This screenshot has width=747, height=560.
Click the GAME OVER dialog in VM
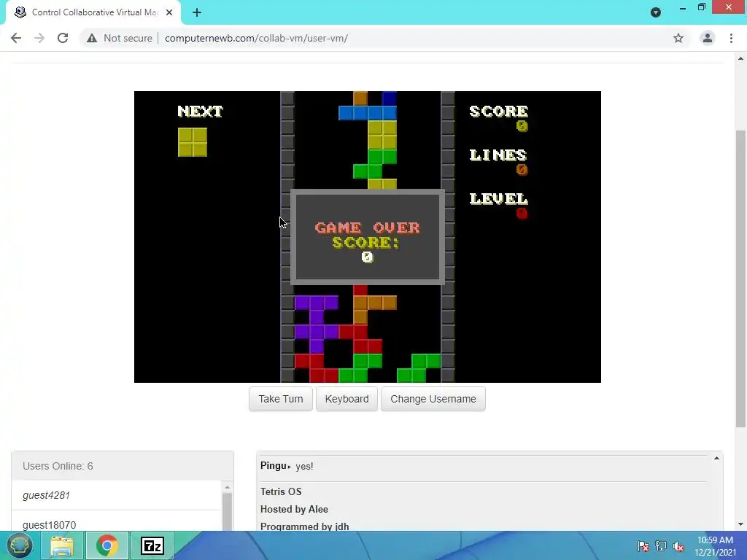(368, 237)
